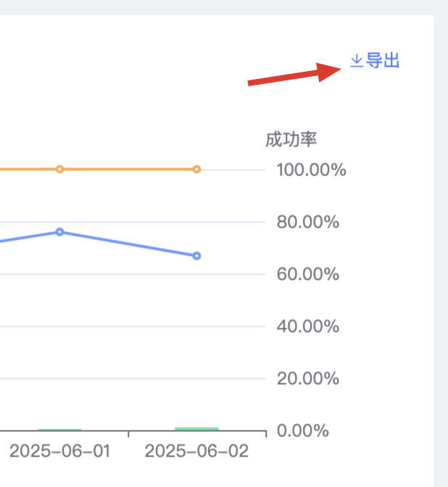The width and height of the screenshot is (448, 487).
Task: Click the green bar at 2025-06-02
Action: [x=196, y=429]
